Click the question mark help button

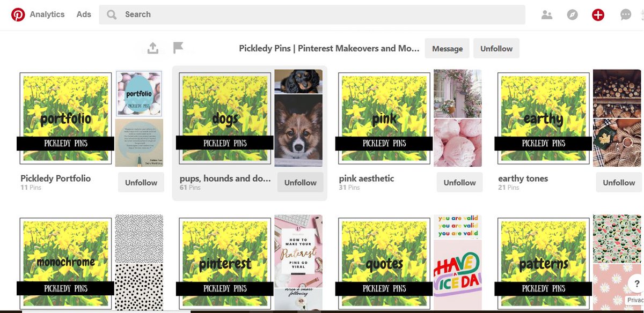[x=636, y=284]
